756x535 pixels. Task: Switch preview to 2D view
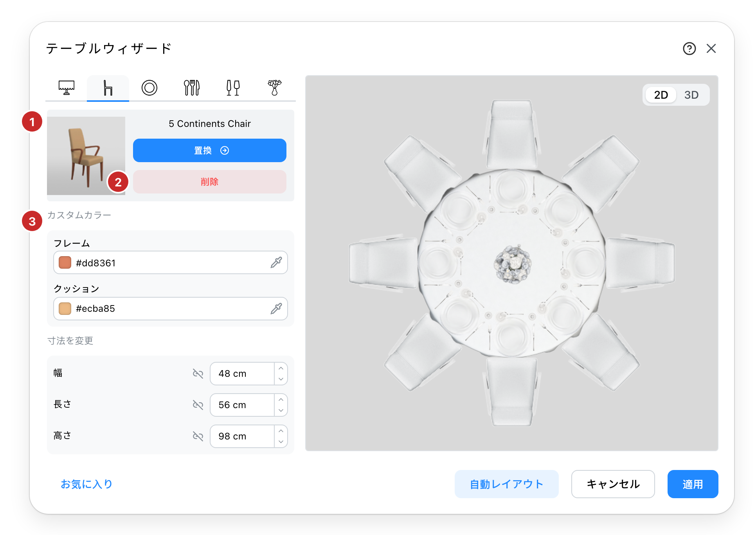click(x=661, y=95)
